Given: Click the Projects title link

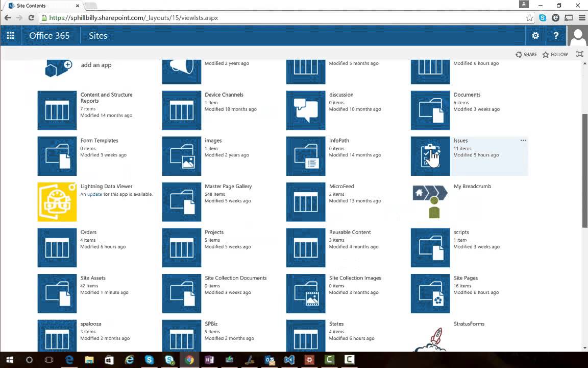Looking at the screenshot, I should (214, 232).
